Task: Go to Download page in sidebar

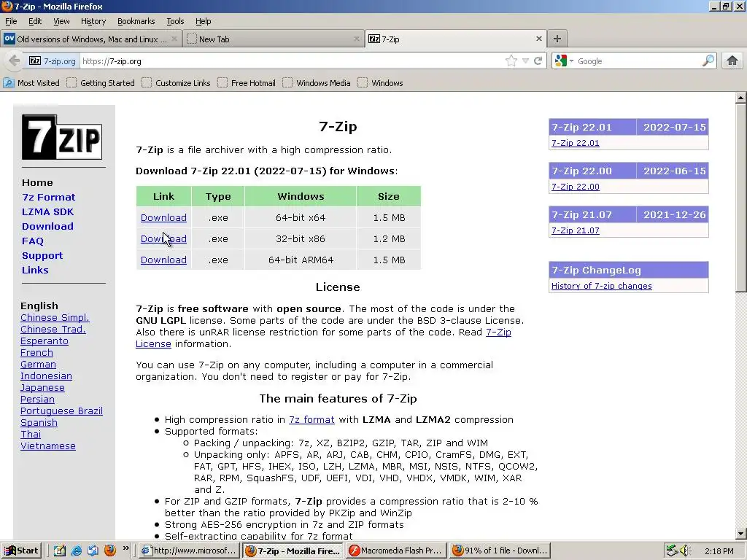Action: point(47,226)
